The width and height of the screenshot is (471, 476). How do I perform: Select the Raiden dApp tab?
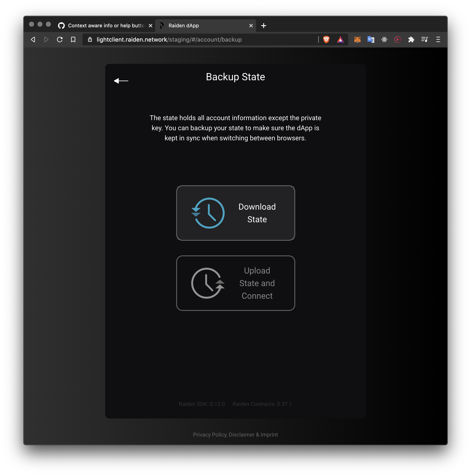206,26
